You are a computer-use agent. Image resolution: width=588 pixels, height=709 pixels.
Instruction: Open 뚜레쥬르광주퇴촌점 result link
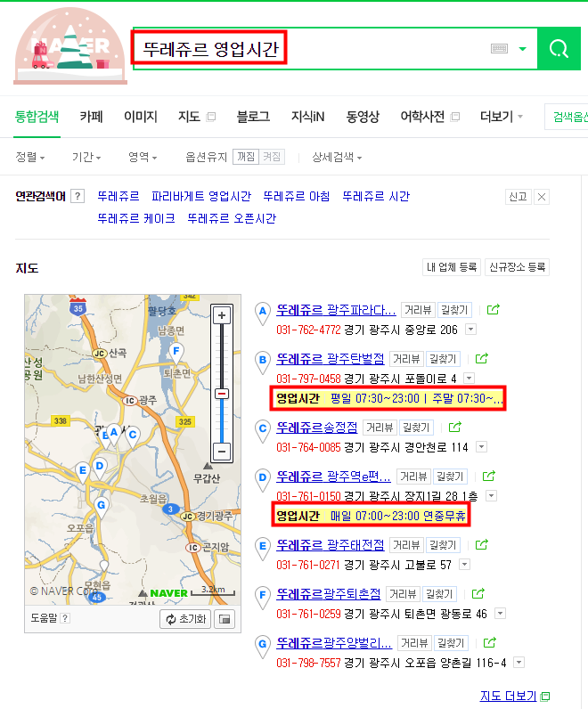click(x=329, y=594)
